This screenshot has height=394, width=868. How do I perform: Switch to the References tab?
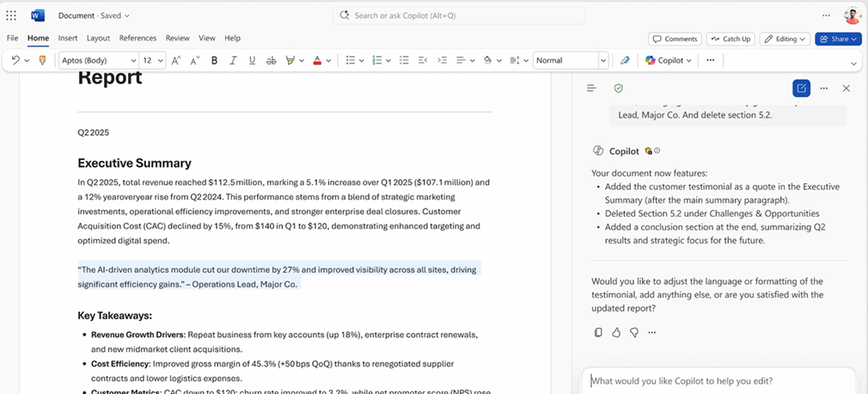138,38
